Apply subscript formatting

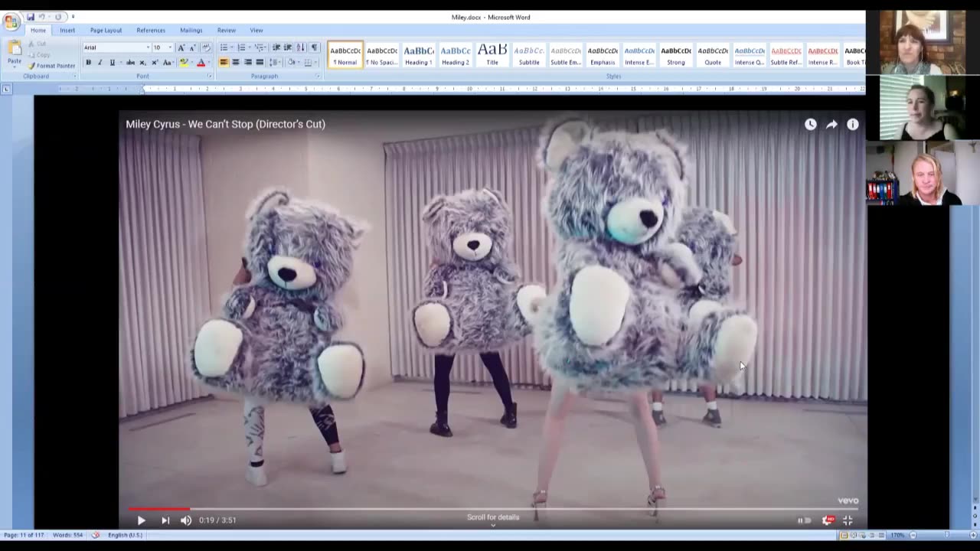tap(142, 63)
